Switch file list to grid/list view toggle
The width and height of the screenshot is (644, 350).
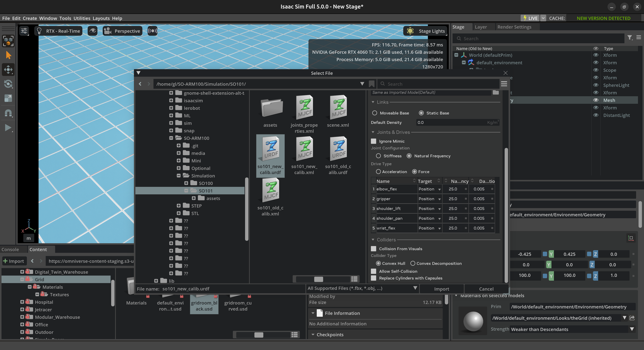coord(354,279)
